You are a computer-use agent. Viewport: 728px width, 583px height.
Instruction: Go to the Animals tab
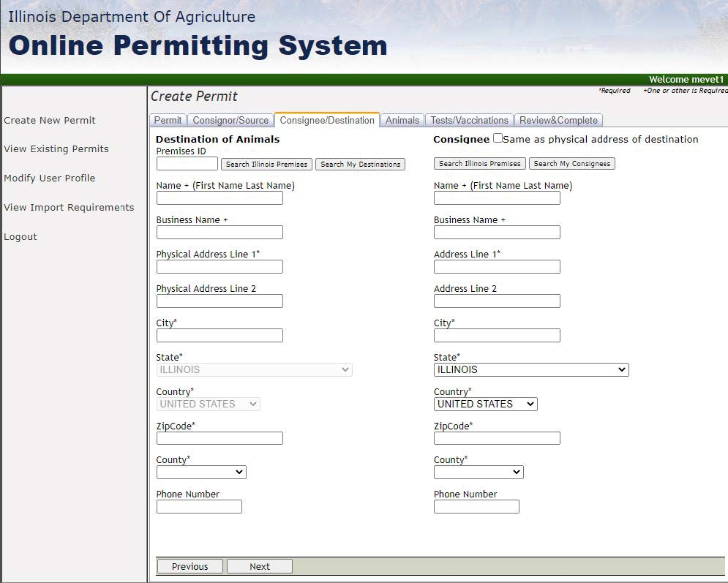click(x=402, y=120)
